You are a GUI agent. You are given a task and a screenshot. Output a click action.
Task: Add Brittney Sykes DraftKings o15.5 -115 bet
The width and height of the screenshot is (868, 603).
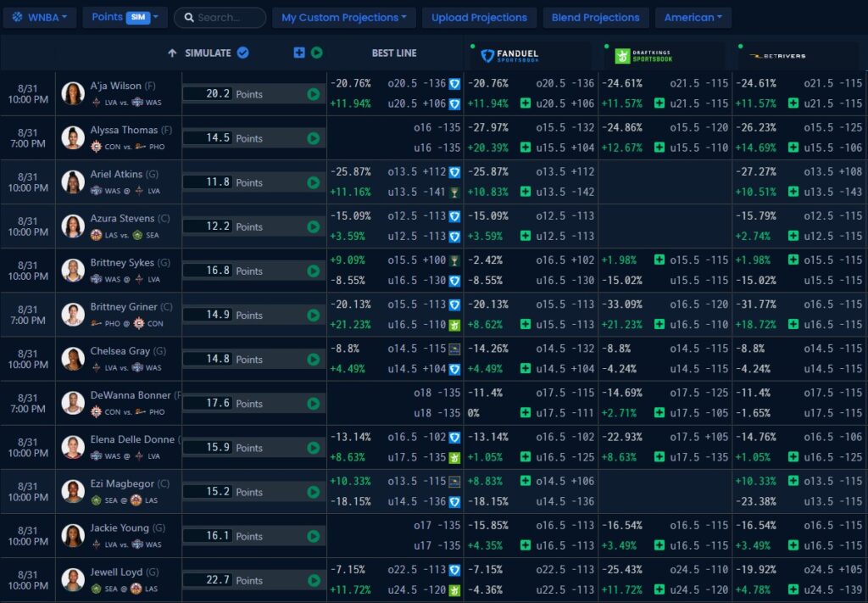(x=659, y=260)
